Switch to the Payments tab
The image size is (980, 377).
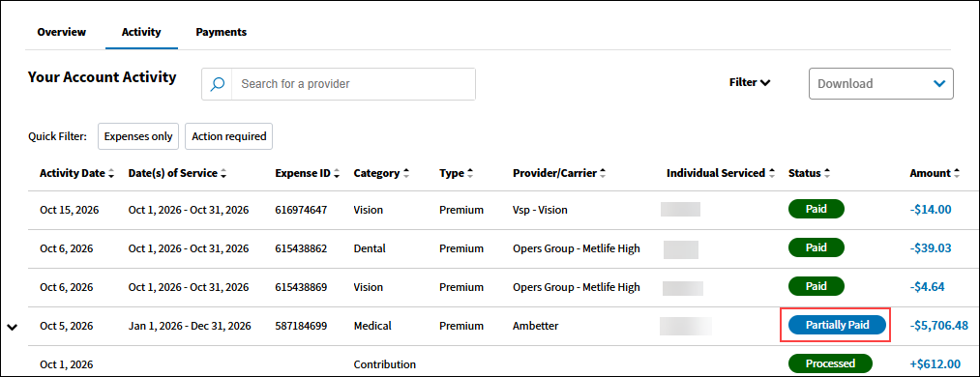(222, 32)
